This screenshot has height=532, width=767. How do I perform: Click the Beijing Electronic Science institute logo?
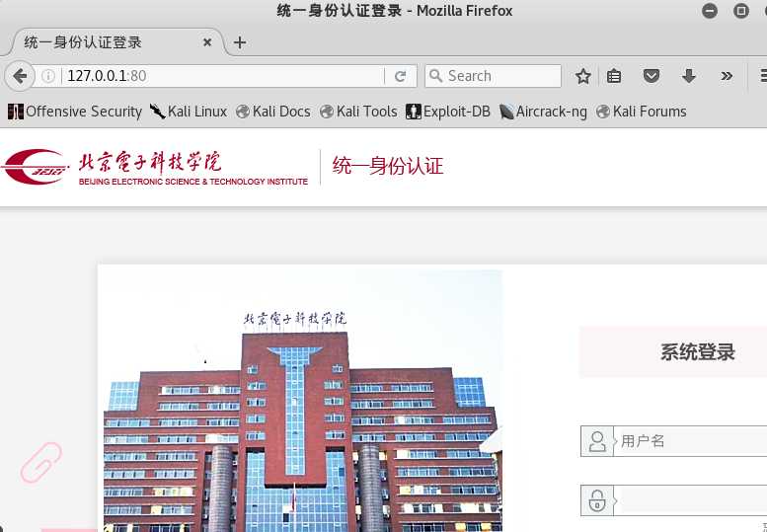coord(155,167)
